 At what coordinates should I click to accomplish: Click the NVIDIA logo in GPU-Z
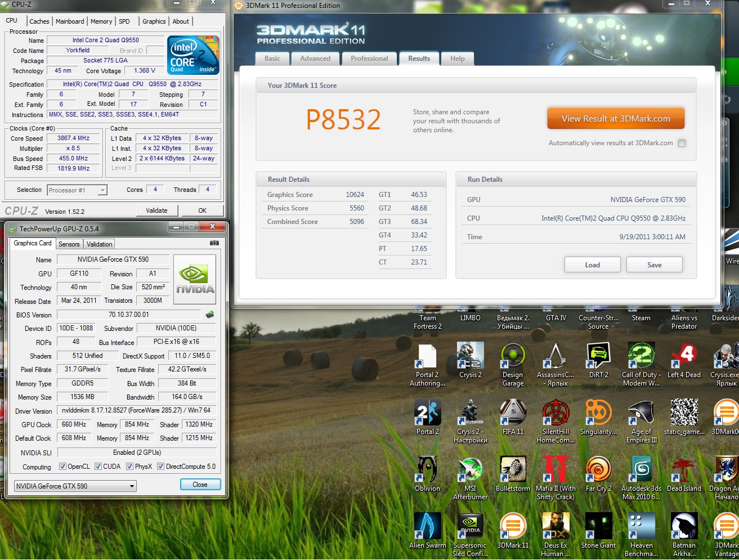click(195, 279)
